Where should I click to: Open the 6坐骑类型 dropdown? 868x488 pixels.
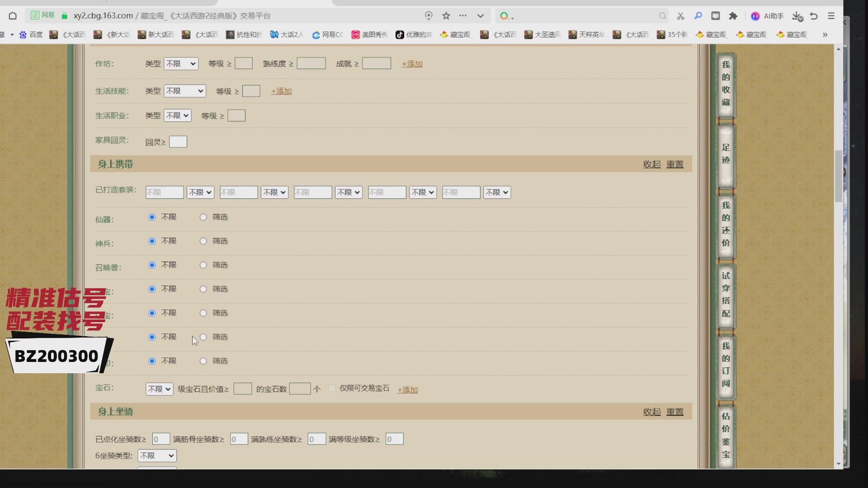[156, 455]
